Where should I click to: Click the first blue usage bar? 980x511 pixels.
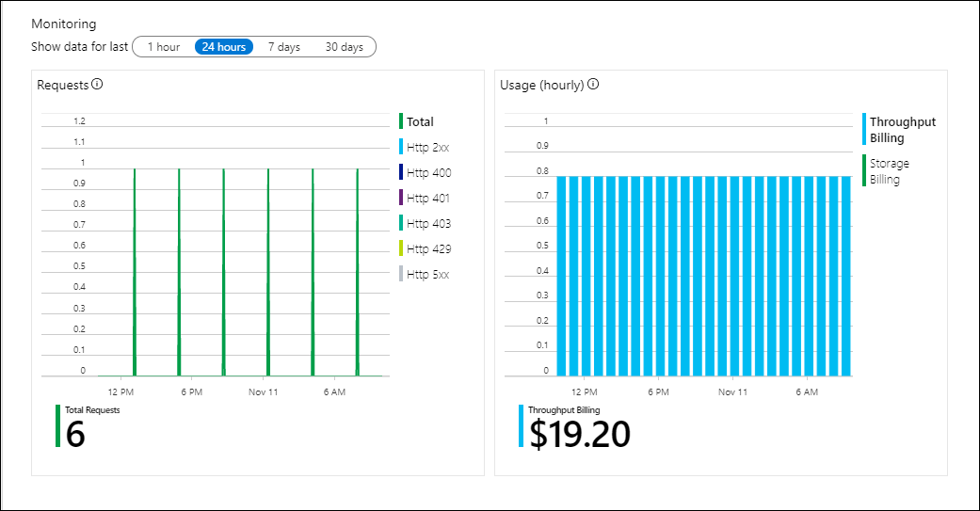pyautogui.click(x=561, y=276)
